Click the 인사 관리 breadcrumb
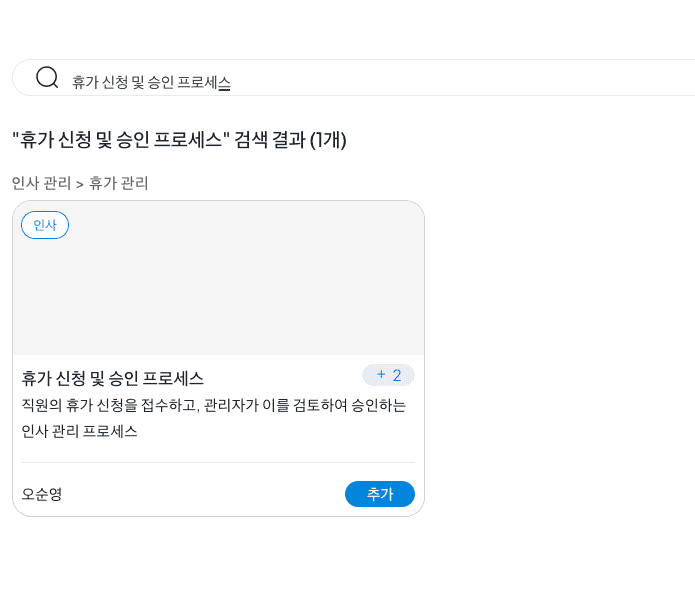Viewport: 695px width, 603px height. (41, 183)
